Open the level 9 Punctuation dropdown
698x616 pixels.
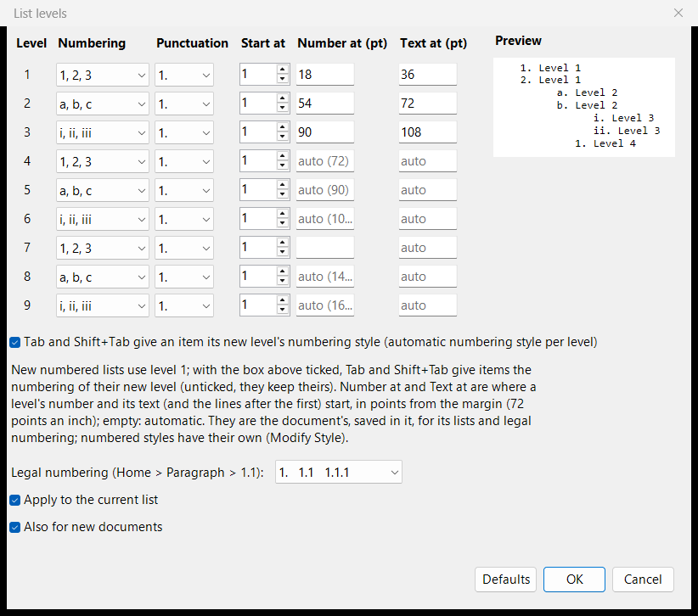(184, 306)
